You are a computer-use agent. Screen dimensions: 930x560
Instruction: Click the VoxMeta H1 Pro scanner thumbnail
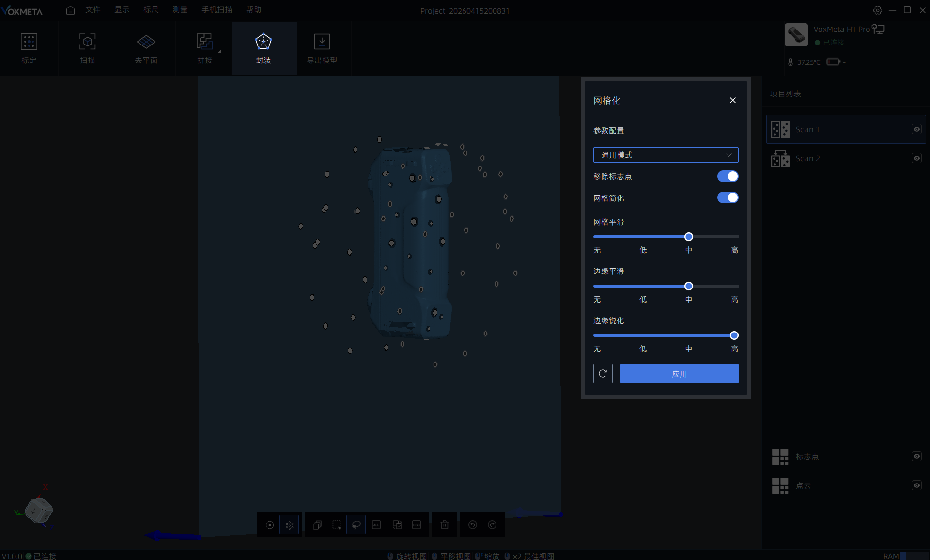coord(796,35)
